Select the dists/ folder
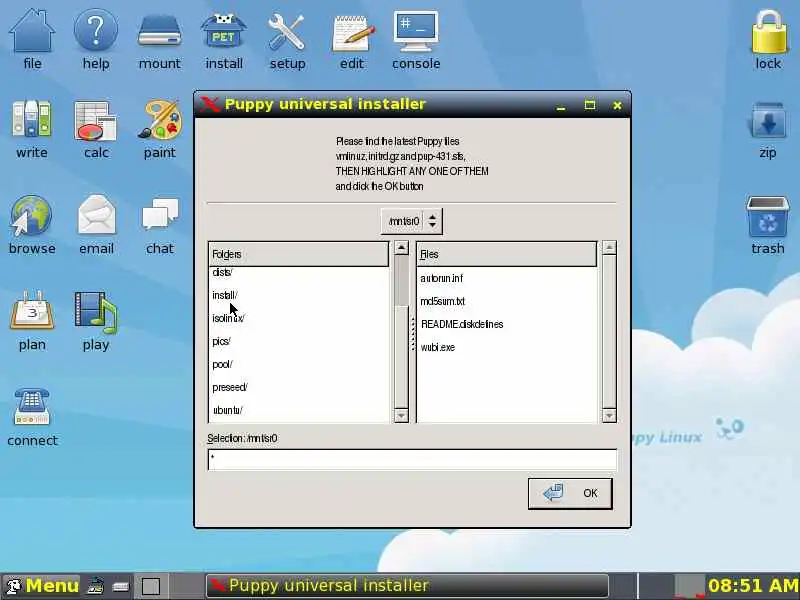This screenshot has width=800, height=600. (222, 272)
